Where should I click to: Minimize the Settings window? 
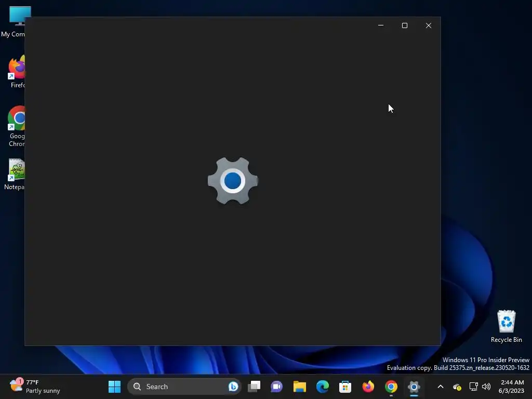pos(381,25)
